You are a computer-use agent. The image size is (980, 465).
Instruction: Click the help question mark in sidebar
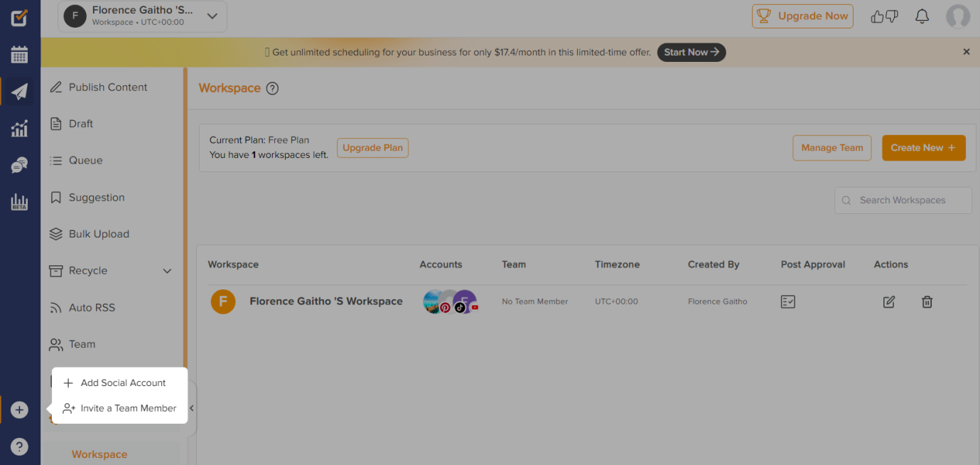[19, 447]
